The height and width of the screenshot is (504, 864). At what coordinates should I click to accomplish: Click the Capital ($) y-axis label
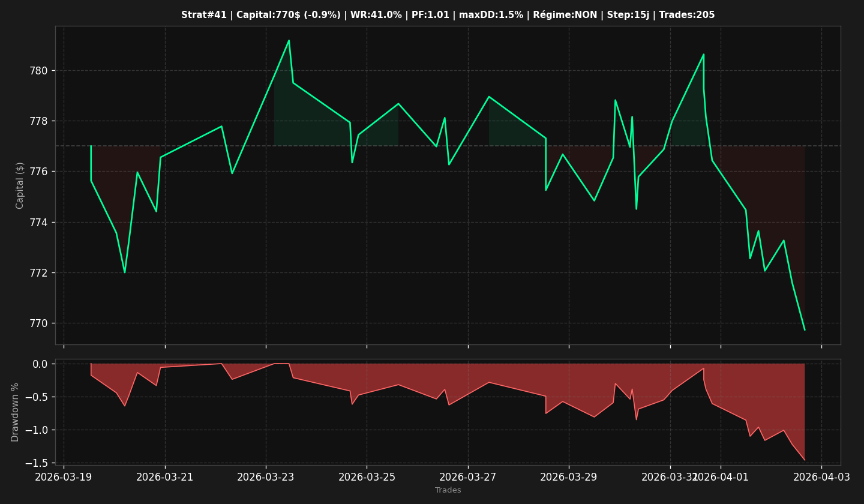point(20,185)
